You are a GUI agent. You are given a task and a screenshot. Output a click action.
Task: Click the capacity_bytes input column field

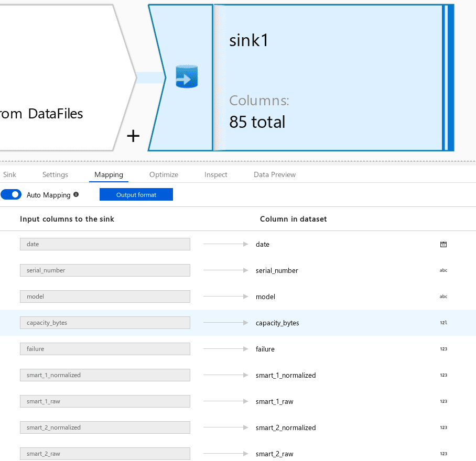[x=105, y=323]
